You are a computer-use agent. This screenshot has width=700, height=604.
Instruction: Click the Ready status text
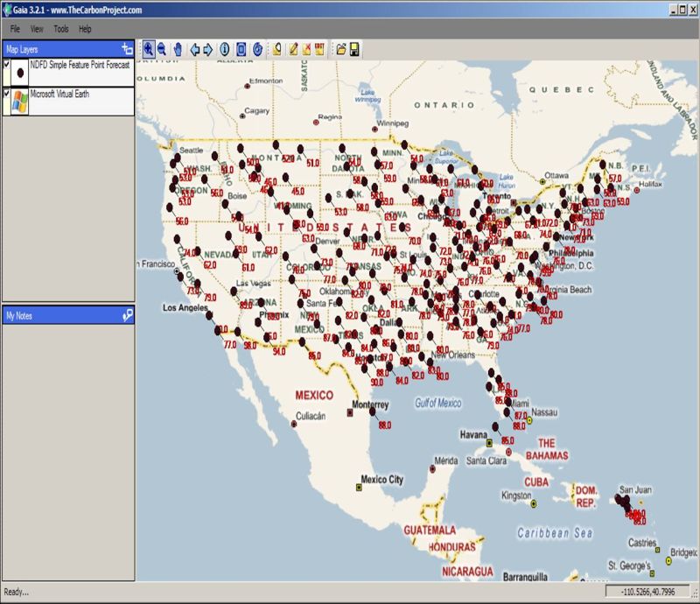(x=16, y=592)
